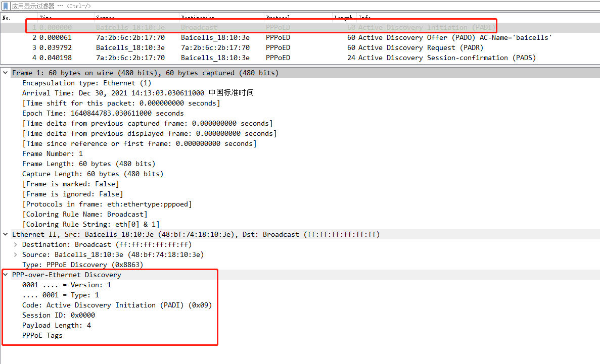Select Time delta from previous displayed frame
The width and height of the screenshot is (600, 364).
pos(149,133)
